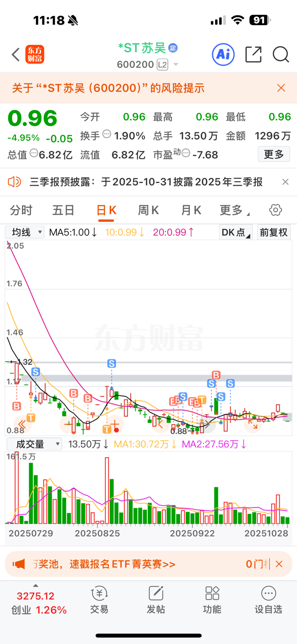Tap the speaker announcement icon
Image resolution: width=297 pixels, height=644 pixels.
pos(15,182)
